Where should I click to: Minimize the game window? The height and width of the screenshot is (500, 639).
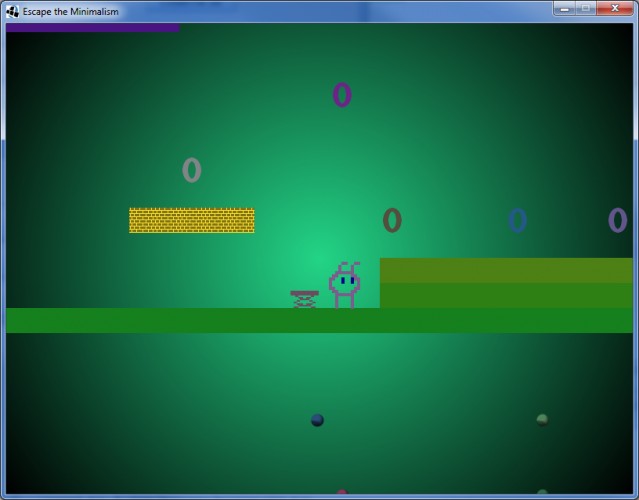point(564,9)
